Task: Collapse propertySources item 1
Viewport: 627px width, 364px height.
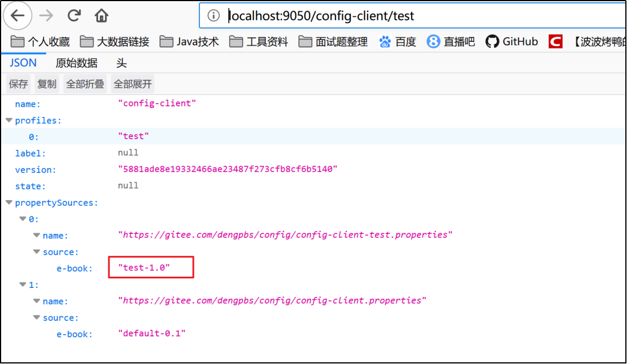Action: point(23,285)
